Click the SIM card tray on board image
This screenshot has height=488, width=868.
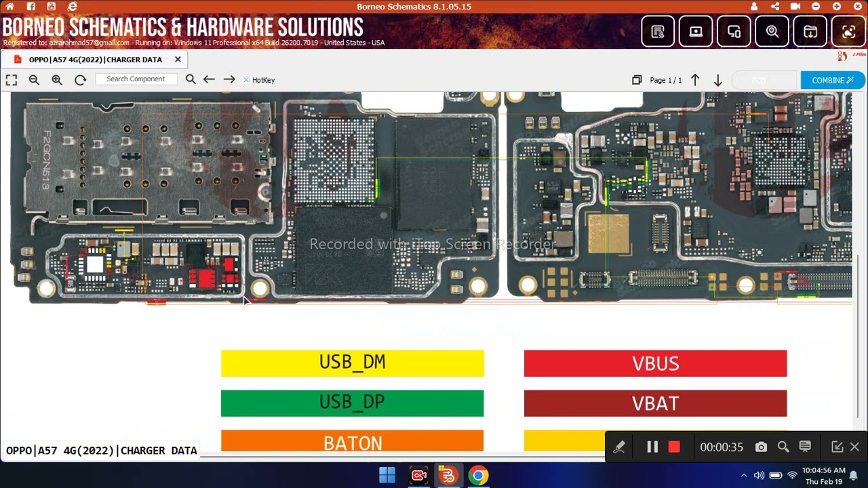(148, 163)
